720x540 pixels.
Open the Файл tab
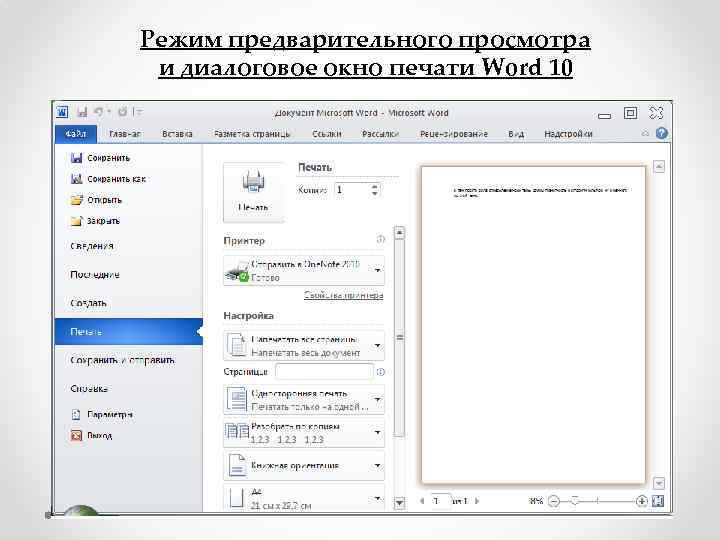76,134
